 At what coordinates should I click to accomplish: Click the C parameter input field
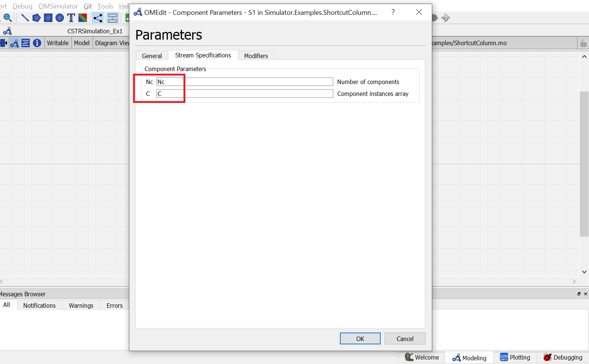(245, 94)
